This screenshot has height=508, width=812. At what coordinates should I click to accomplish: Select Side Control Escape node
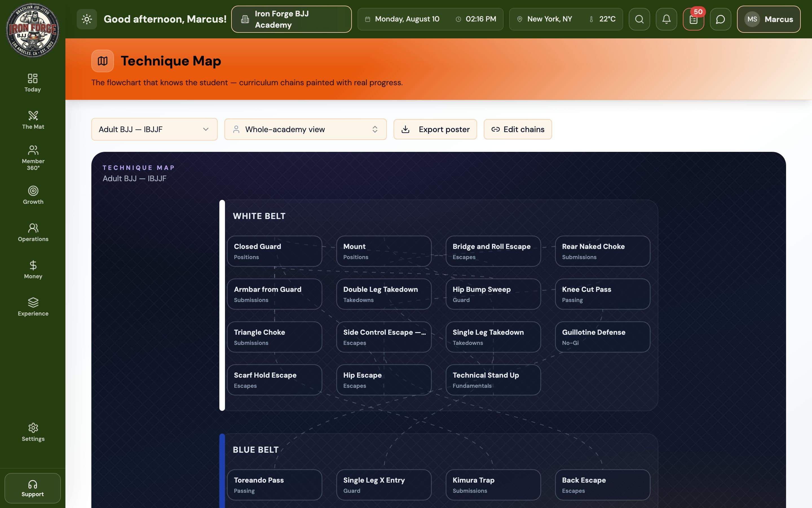point(383,337)
